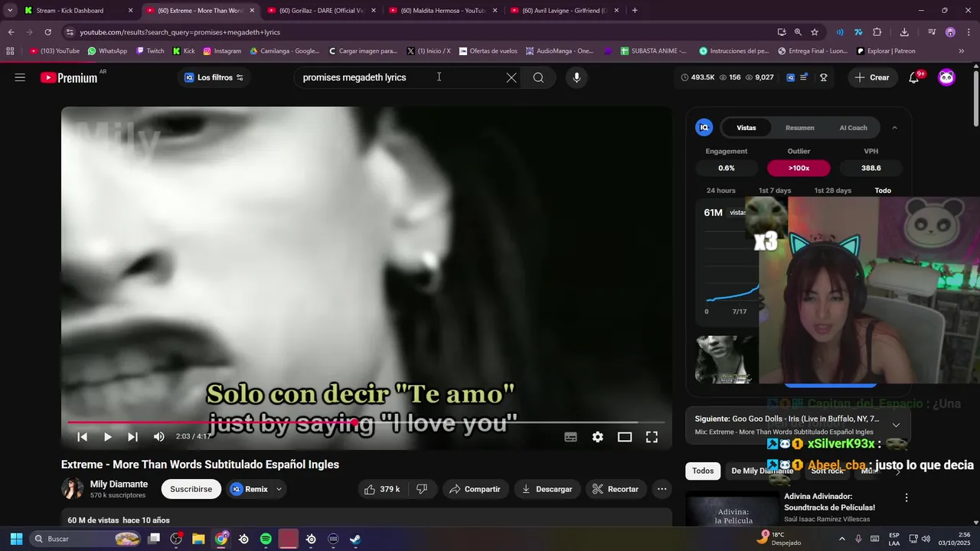This screenshot has width=980, height=551.
Task: Enter full screen video mode
Action: click(x=652, y=437)
